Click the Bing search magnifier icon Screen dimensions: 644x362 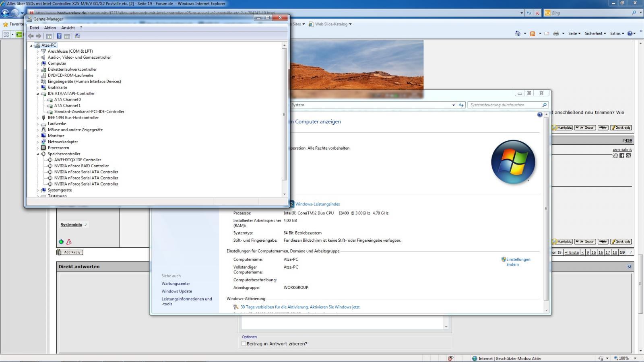pos(634,13)
